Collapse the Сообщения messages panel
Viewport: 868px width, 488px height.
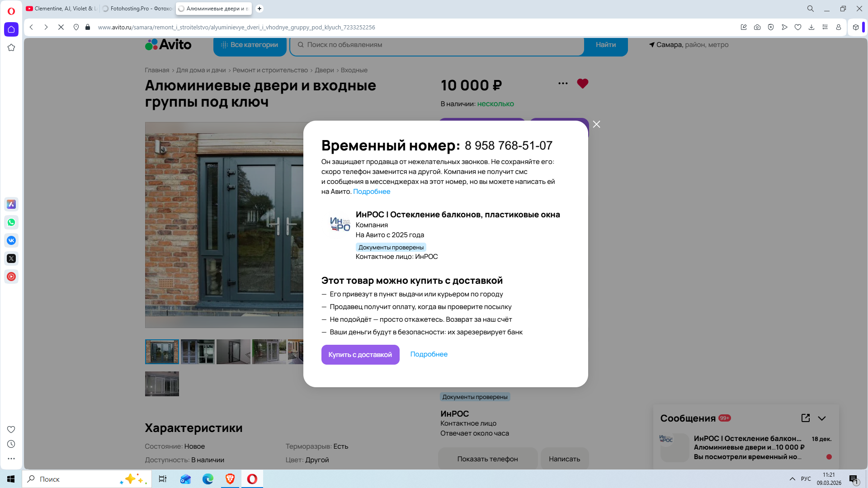coord(822,418)
